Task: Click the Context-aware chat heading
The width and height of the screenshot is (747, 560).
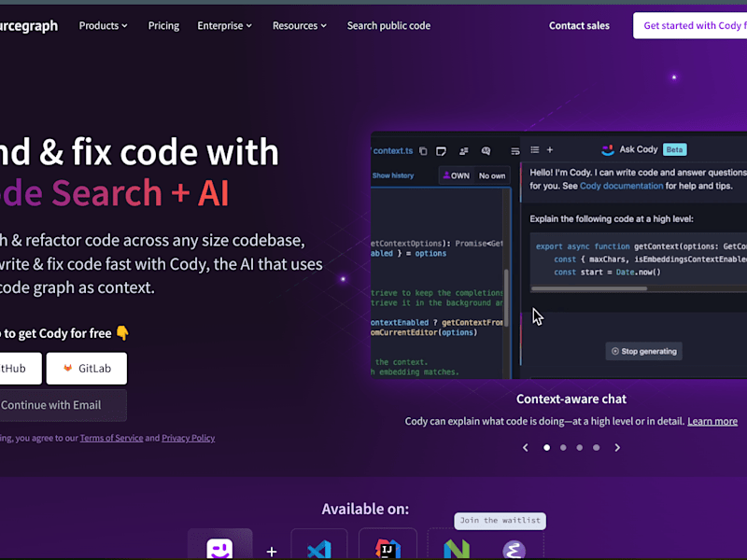Action: click(571, 399)
